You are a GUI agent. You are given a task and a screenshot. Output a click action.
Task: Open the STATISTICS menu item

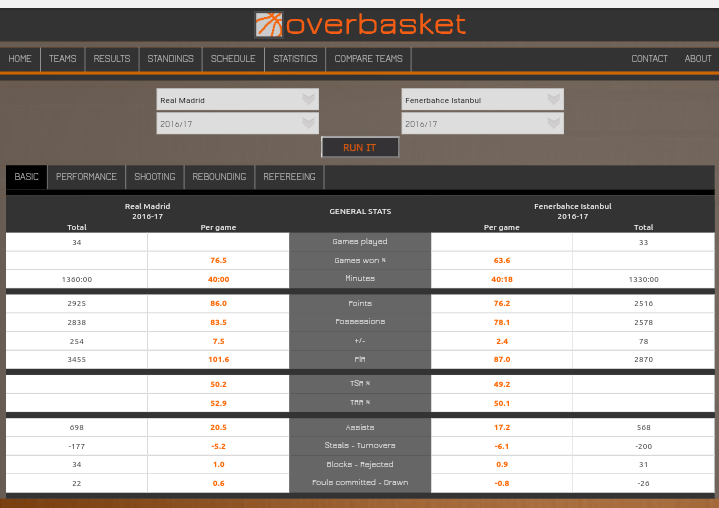(295, 59)
